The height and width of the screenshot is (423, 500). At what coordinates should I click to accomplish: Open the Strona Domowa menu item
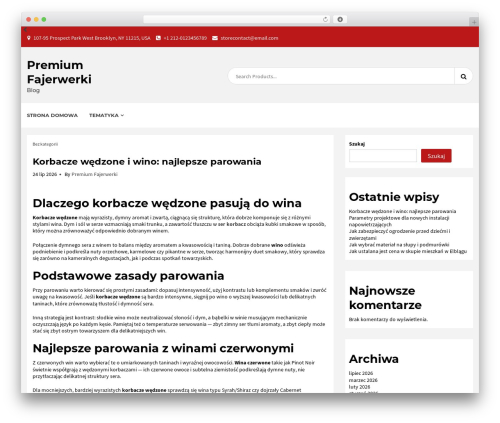[52, 115]
